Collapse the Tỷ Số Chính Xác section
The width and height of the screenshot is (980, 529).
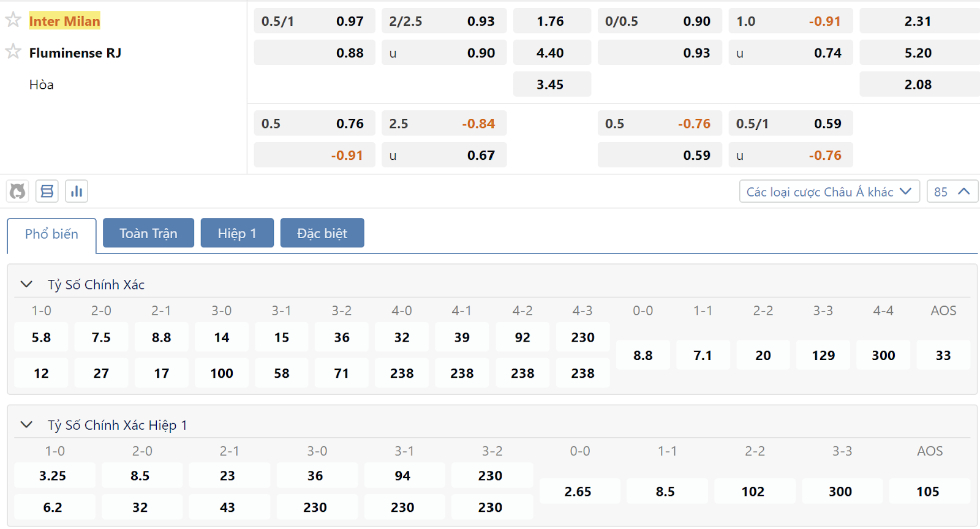coord(26,284)
